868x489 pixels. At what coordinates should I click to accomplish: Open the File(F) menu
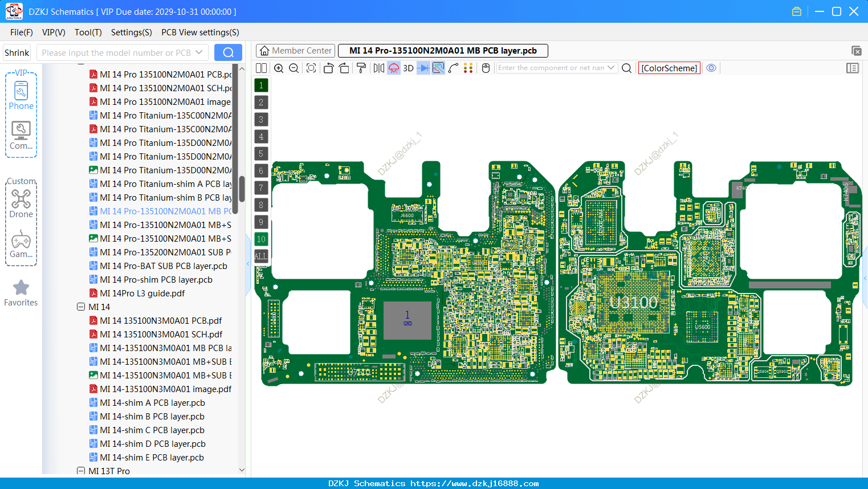coord(22,32)
